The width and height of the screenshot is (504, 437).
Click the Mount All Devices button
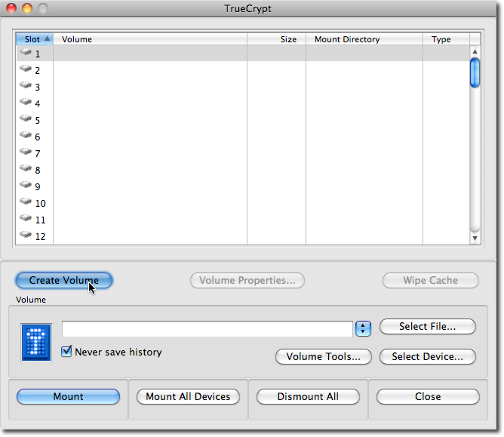[188, 396]
